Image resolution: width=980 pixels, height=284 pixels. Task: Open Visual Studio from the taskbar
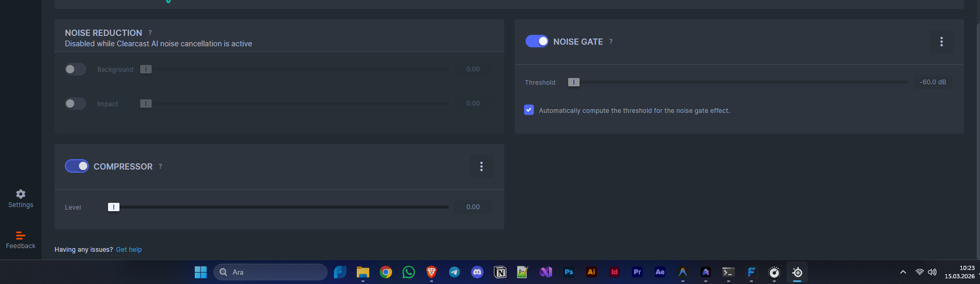pyautogui.click(x=546, y=272)
